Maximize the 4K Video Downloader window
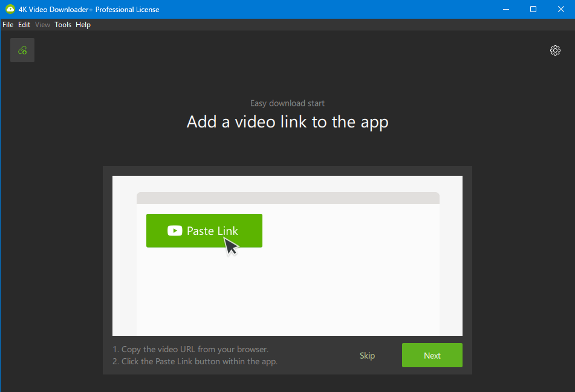This screenshot has height=392, width=575. coord(533,9)
